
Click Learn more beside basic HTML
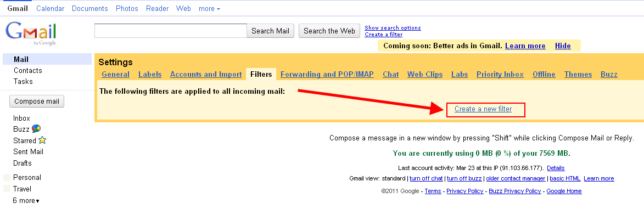599,179
